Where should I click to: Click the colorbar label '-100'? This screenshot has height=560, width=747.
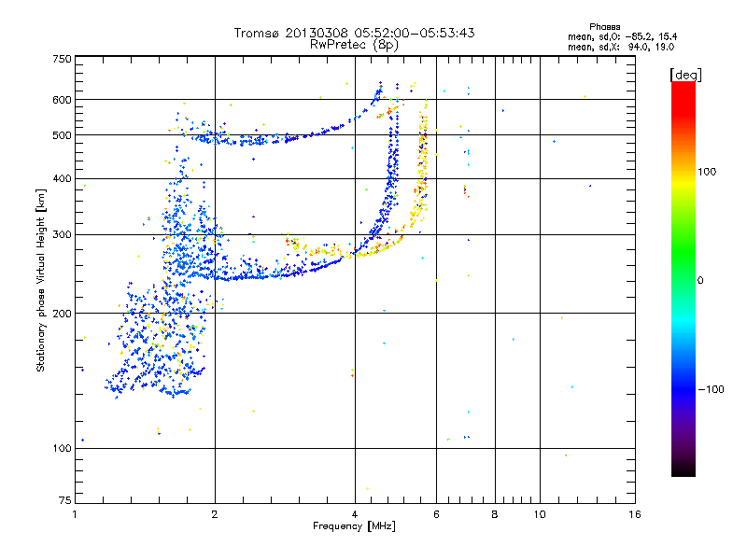tap(711, 389)
